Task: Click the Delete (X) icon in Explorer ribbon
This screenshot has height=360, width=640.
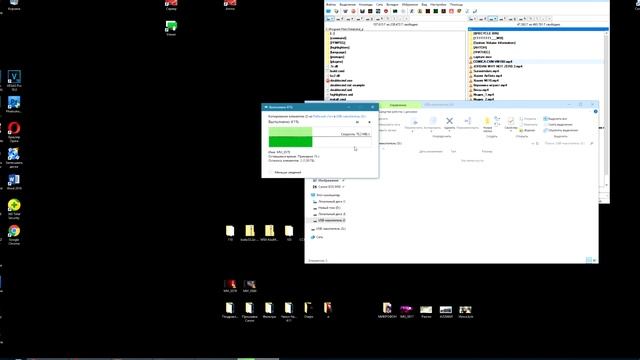Action: coord(449,122)
